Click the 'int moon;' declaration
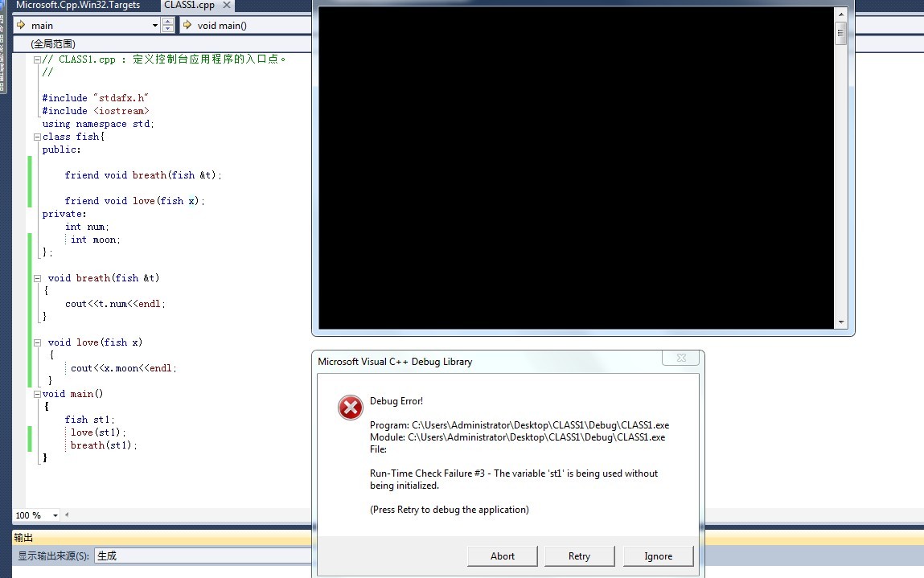The image size is (924, 578). click(96, 240)
